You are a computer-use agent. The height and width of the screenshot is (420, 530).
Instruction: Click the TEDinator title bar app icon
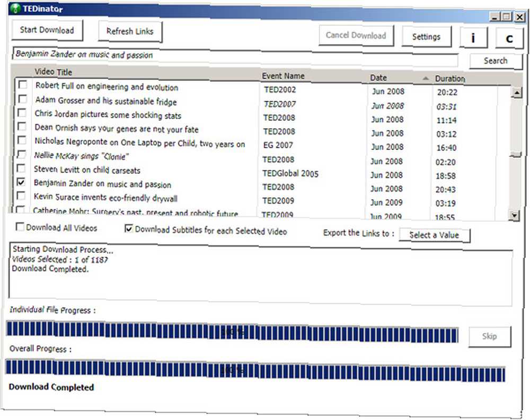15,8
